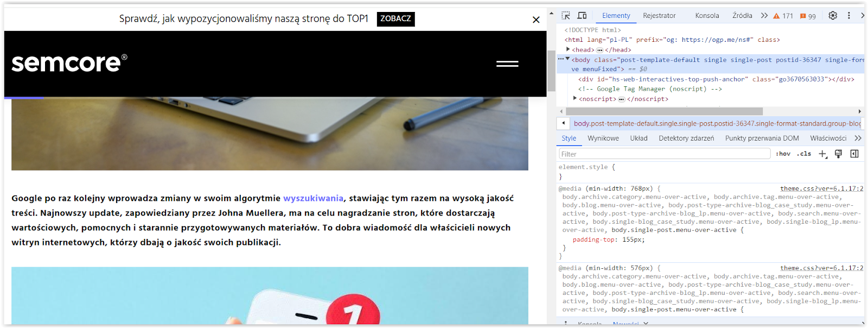Click the warnings count 171 icon

coord(783,16)
